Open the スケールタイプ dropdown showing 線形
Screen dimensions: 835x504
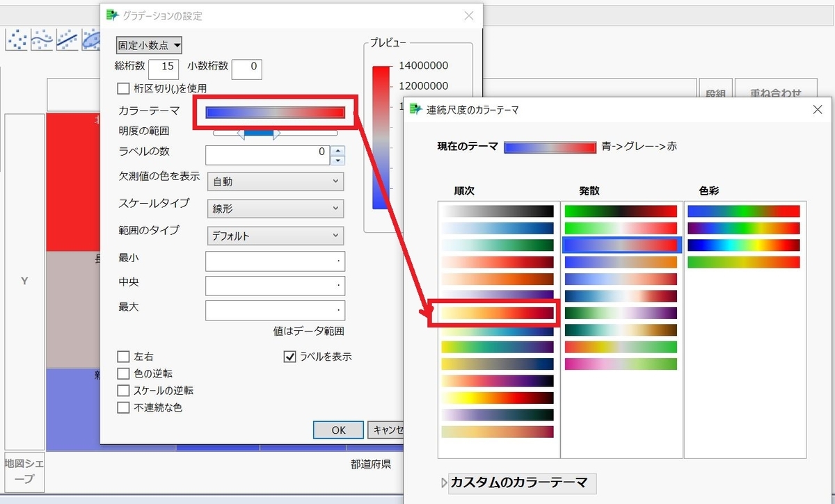pyautogui.click(x=275, y=209)
